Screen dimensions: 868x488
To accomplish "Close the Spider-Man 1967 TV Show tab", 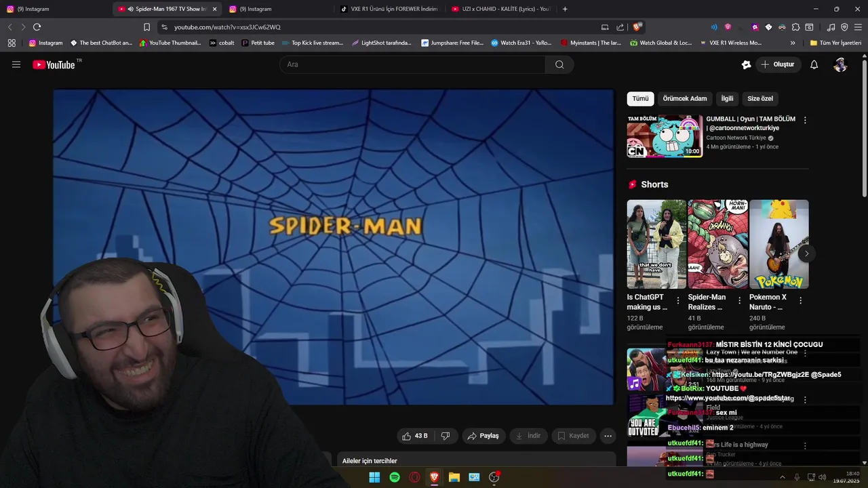I will pyautogui.click(x=214, y=9).
